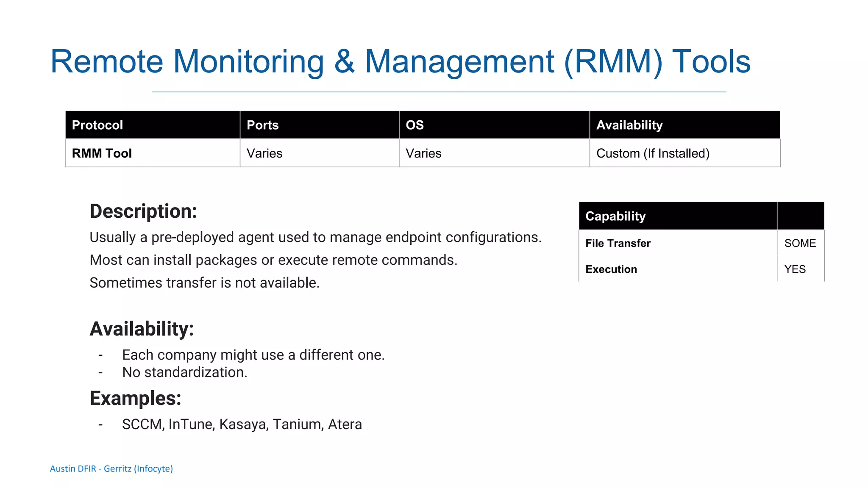The image size is (868, 488).
Task: Click the 'Description:' heading
Action: [x=143, y=211]
